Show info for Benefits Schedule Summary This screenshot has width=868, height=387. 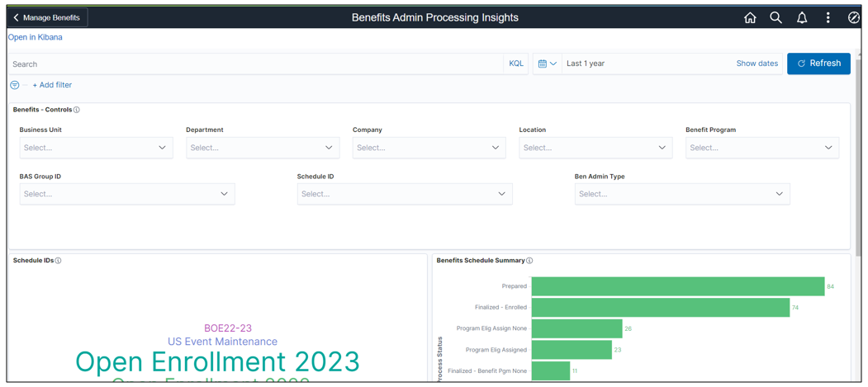(x=529, y=261)
